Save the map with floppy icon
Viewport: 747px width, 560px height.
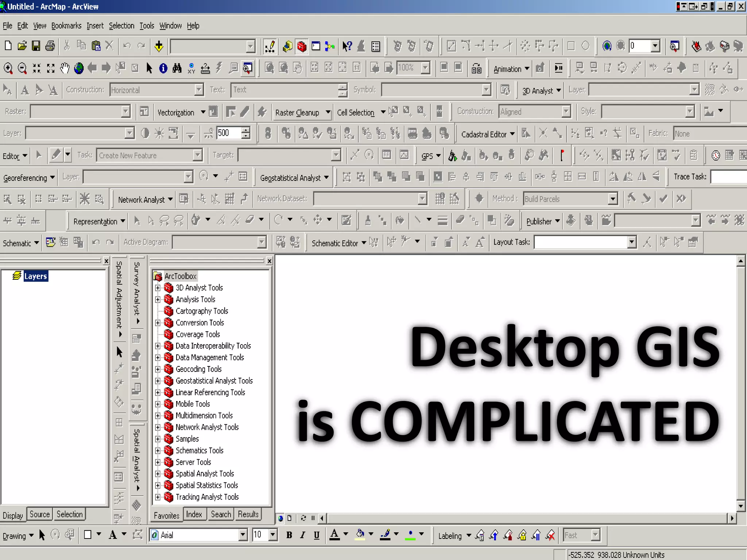click(36, 46)
